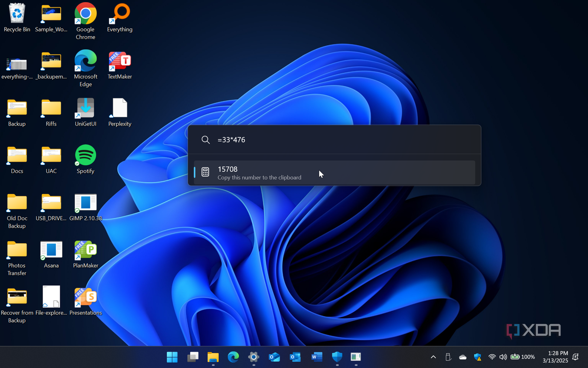Image resolution: width=588 pixels, height=368 pixels.
Task: Select the Old Doc Backup folder
Action: [x=17, y=210]
